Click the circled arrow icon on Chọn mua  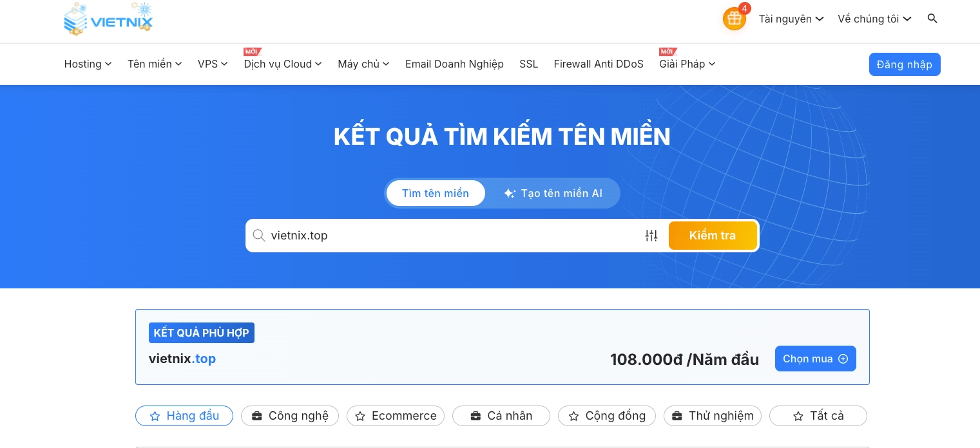click(x=843, y=359)
